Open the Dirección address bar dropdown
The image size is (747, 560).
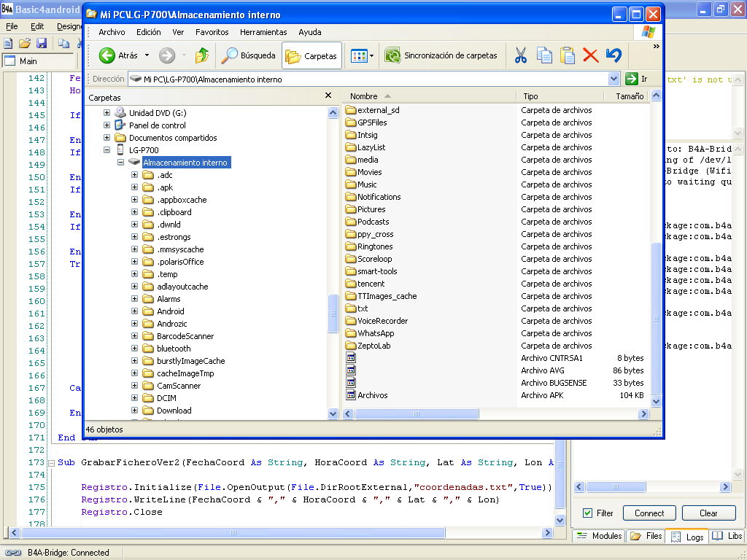point(614,79)
